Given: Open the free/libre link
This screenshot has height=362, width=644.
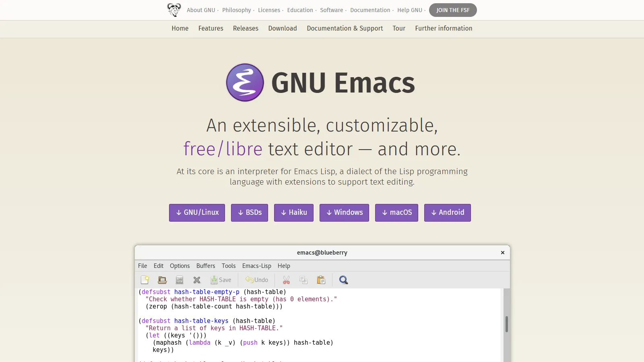Looking at the screenshot, I should (x=223, y=149).
